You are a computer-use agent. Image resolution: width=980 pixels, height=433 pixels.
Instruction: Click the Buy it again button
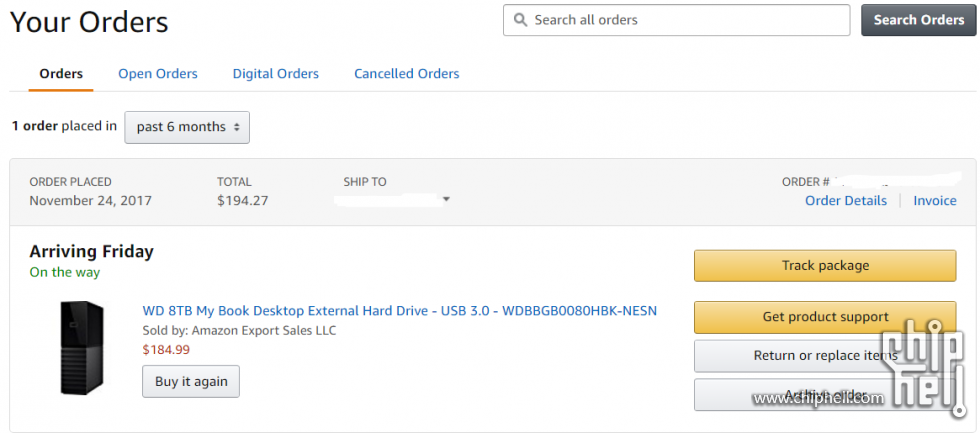(x=191, y=381)
